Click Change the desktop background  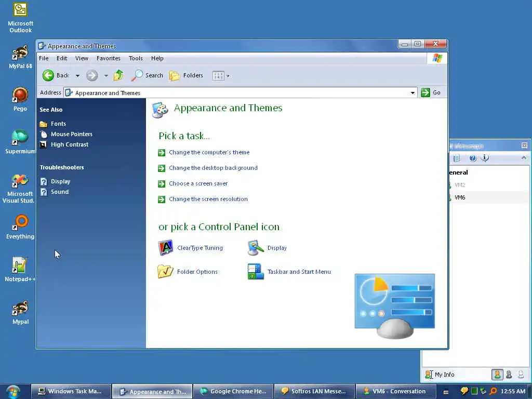click(213, 168)
